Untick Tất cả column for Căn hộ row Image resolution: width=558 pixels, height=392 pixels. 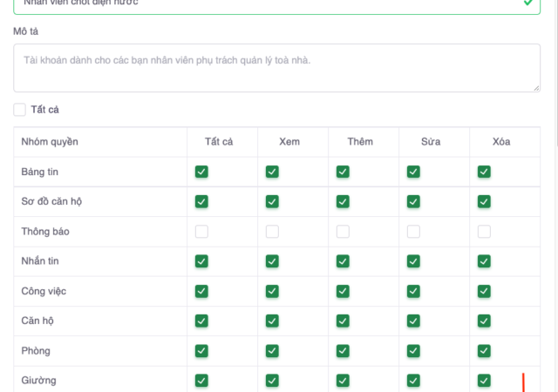click(201, 321)
